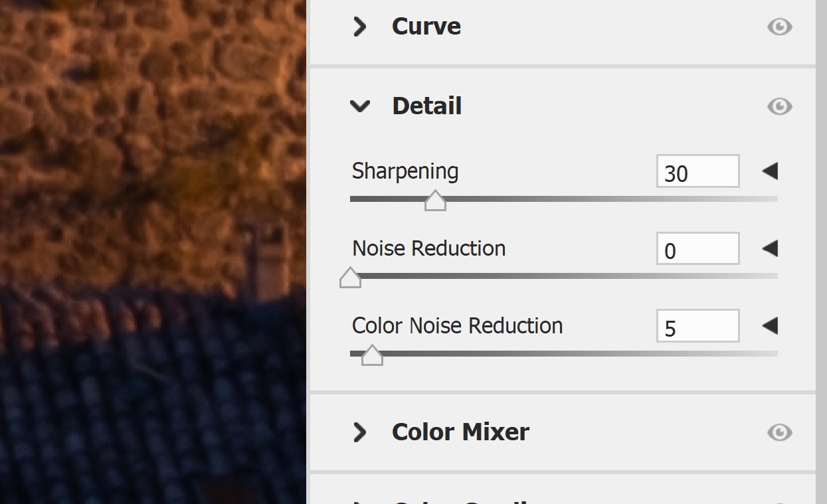Screen dimensions: 827x504
Task: Click the Sharpening label
Action: (x=405, y=171)
